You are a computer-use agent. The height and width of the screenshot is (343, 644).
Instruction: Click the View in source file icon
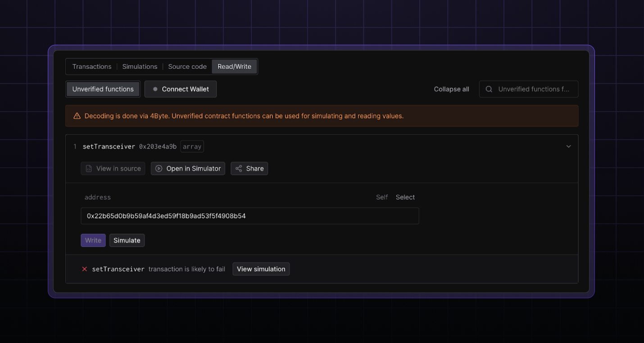coord(89,169)
